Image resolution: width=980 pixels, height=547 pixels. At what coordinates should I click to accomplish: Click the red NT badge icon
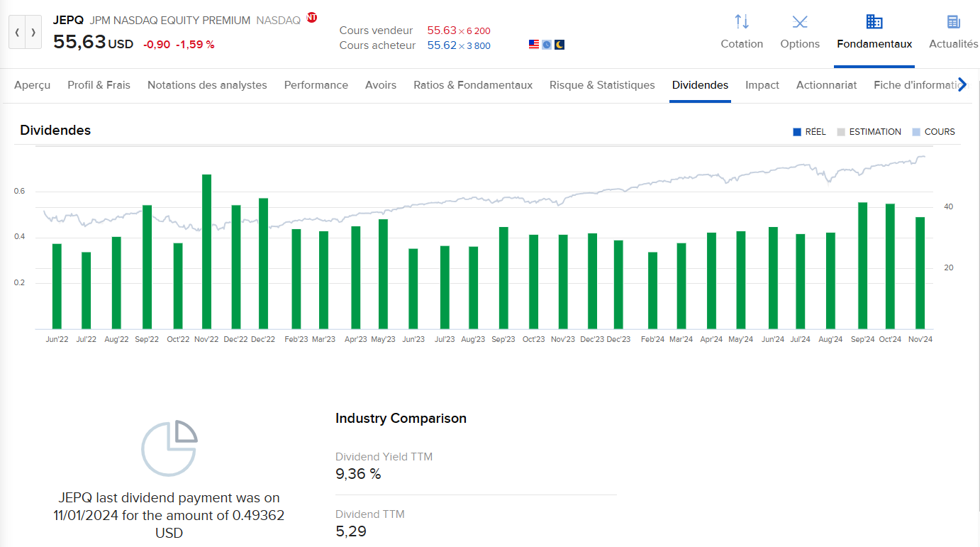312,18
